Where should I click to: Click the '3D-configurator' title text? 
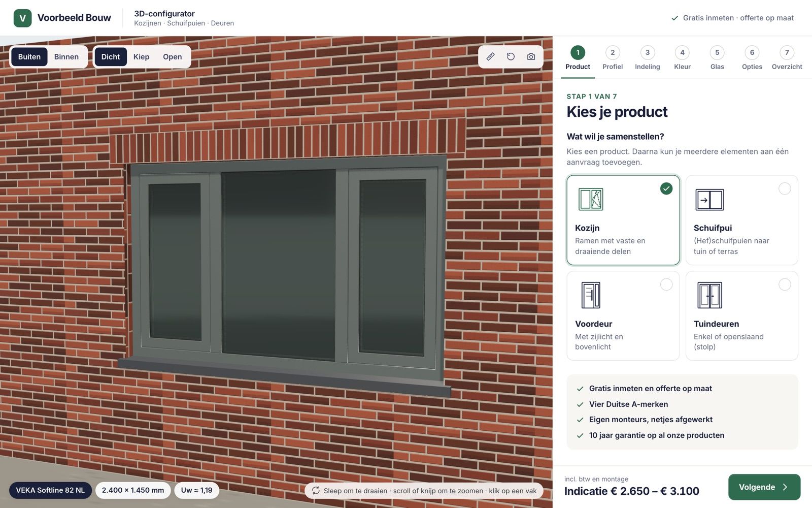pos(164,14)
